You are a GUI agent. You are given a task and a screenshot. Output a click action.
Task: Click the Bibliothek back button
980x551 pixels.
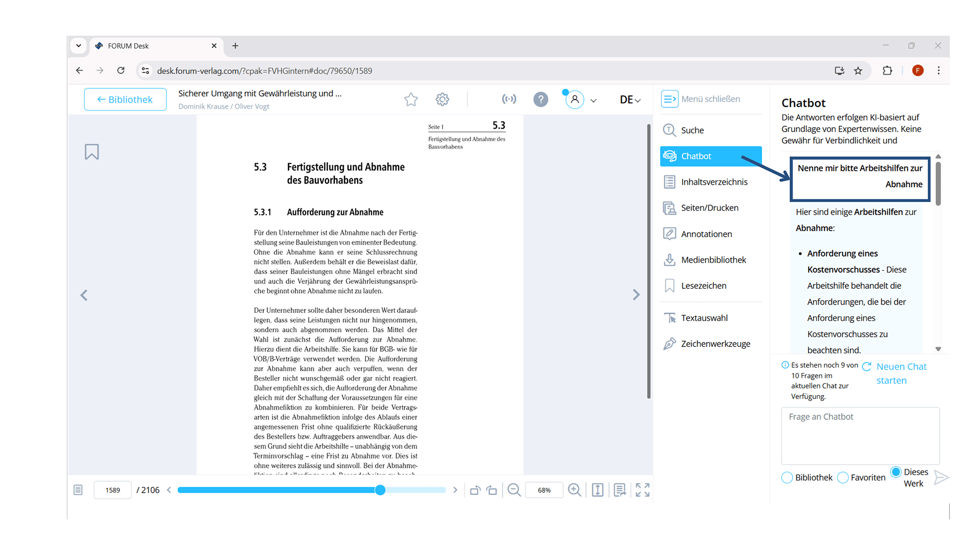(125, 99)
